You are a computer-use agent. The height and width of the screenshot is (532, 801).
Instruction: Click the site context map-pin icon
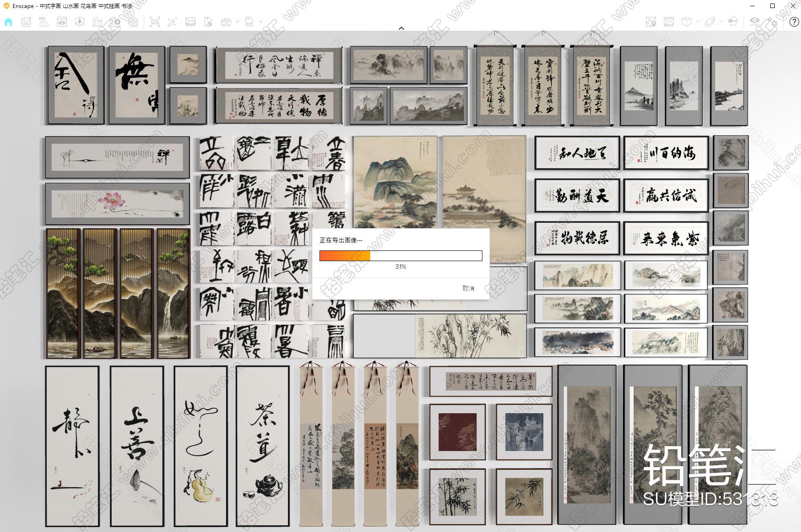(651, 21)
